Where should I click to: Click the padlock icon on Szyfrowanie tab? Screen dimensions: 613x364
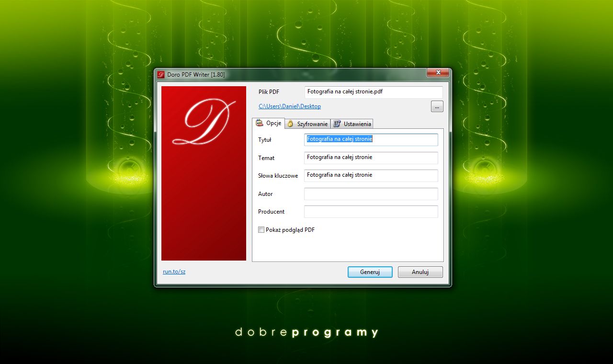(291, 124)
